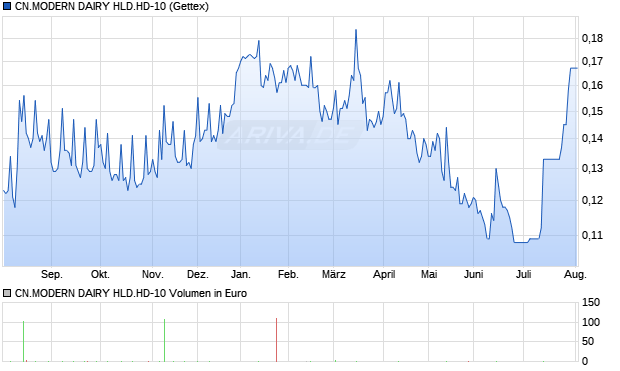Click the 'Okt.' month label
Viewport: 620px width, 371px height.
point(100,274)
